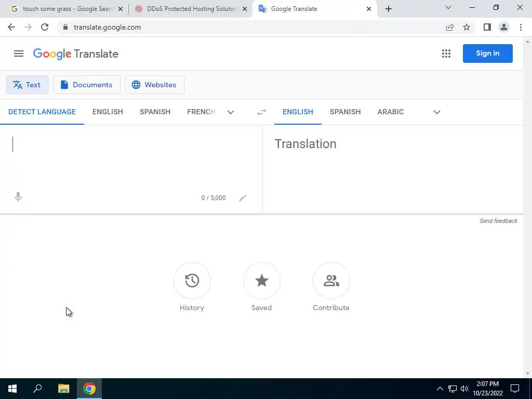Open the tab search chevron

tap(448, 7)
